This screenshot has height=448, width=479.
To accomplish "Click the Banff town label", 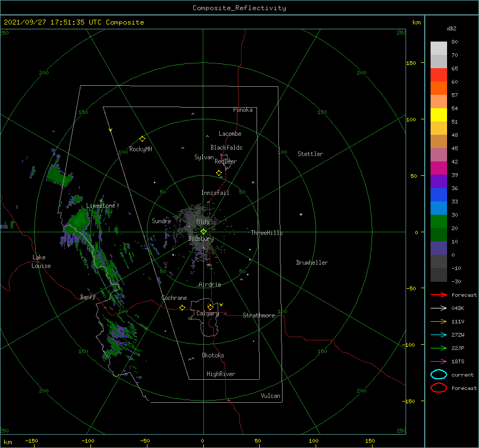I will pos(88,297).
